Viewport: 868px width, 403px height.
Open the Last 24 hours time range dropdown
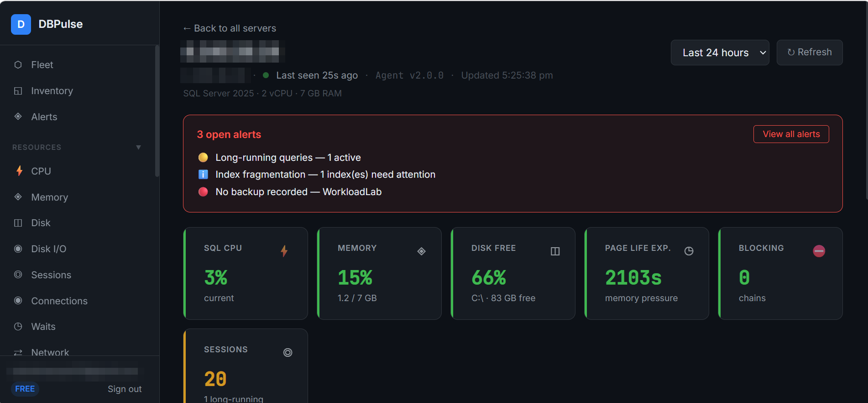(720, 53)
